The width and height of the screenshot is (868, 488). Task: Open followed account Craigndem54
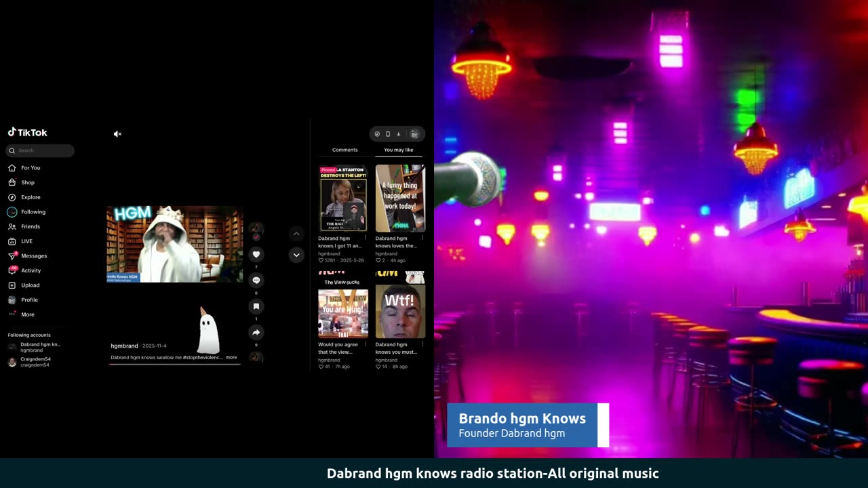click(x=29, y=362)
